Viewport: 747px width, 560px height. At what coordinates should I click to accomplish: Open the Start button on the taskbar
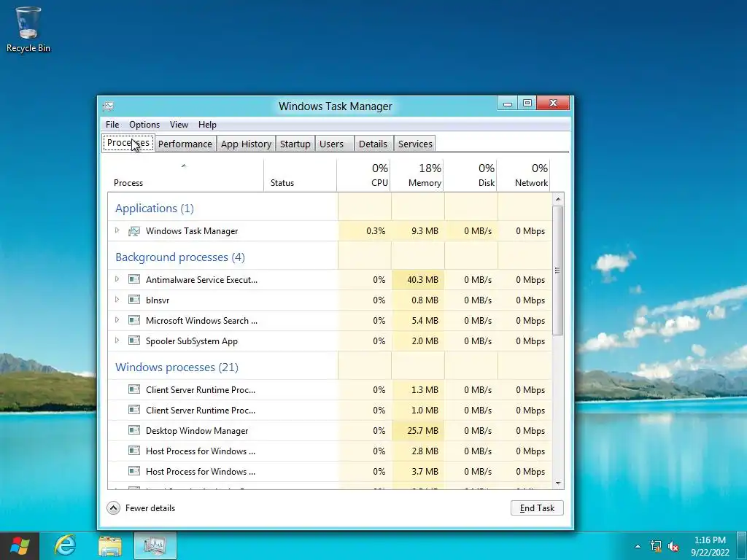coord(20,545)
